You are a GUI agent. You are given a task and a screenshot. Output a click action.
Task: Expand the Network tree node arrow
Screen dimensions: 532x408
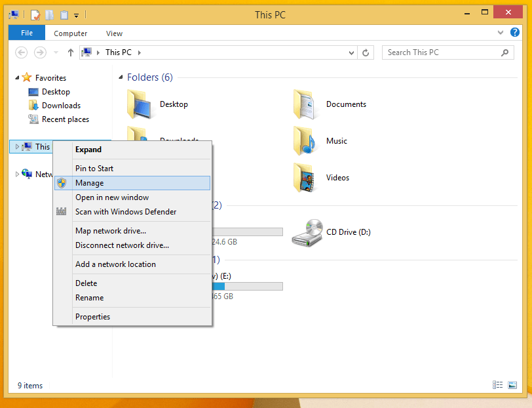pyautogui.click(x=17, y=174)
